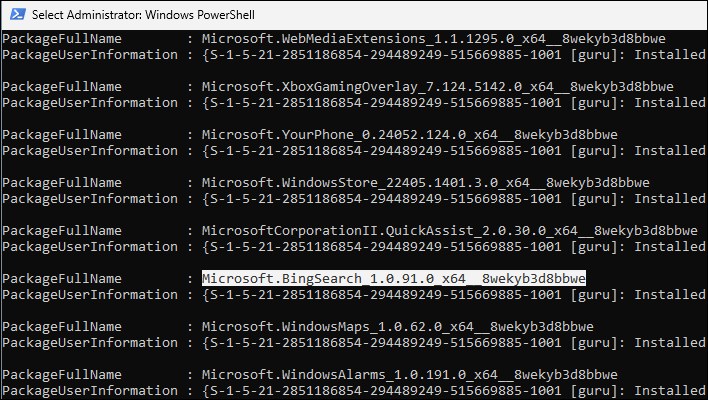
Task: Click Microsoft.YourPhone package full name
Action: point(410,135)
